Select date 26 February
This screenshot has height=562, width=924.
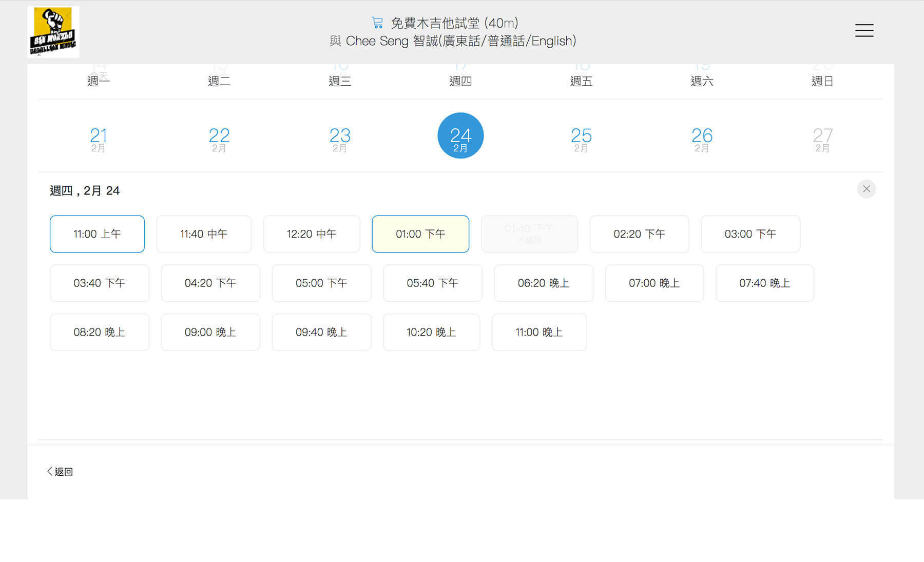[x=702, y=139]
